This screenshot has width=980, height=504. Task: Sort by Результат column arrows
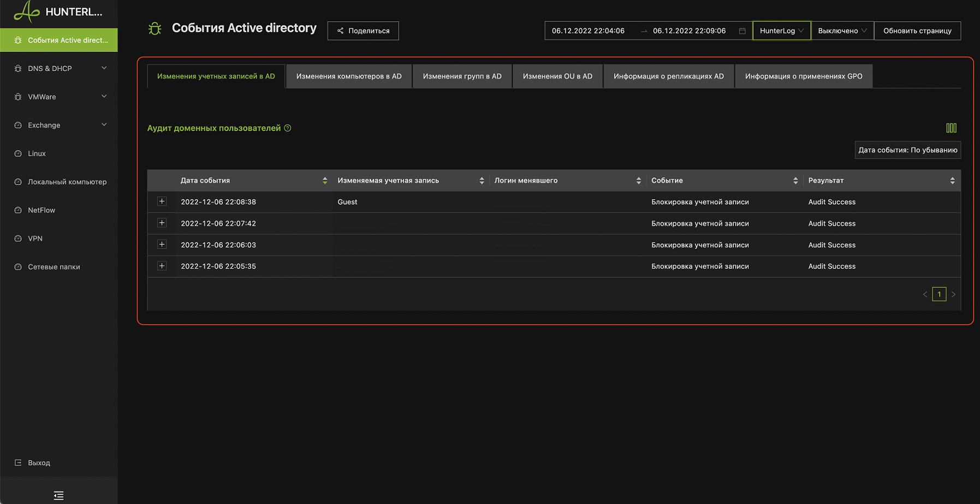(x=952, y=181)
